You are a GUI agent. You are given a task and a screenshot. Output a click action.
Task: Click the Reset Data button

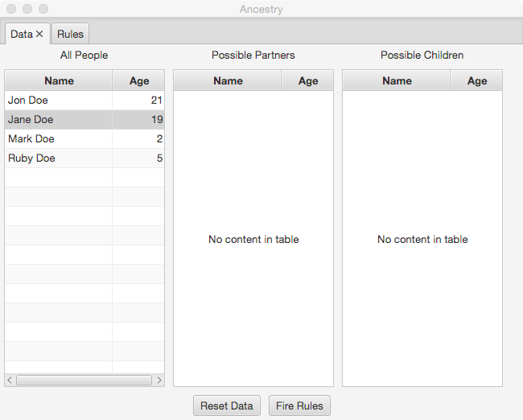coord(226,406)
